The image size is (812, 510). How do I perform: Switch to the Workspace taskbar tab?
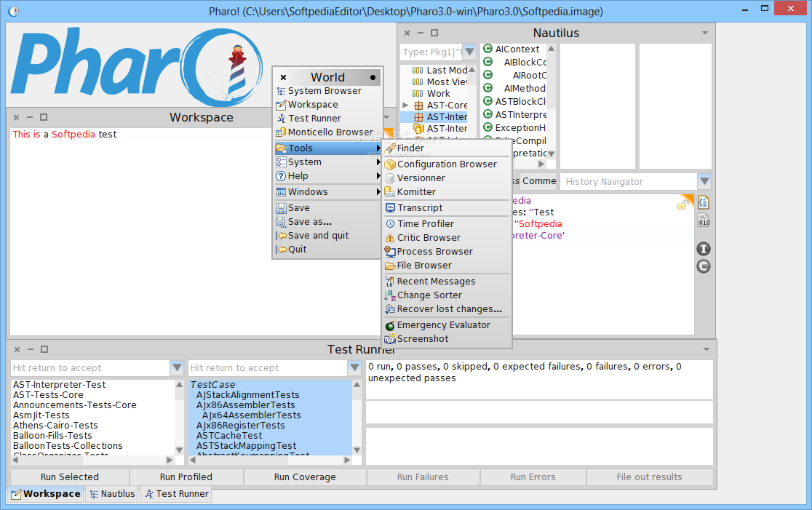(x=46, y=494)
